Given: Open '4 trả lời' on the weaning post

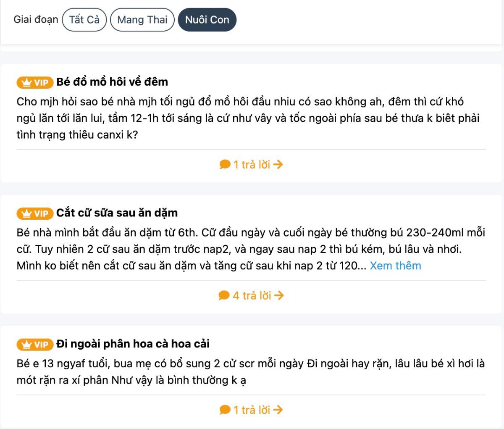Looking at the screenshot, I should pyautogui.click(x=251, y=295).
